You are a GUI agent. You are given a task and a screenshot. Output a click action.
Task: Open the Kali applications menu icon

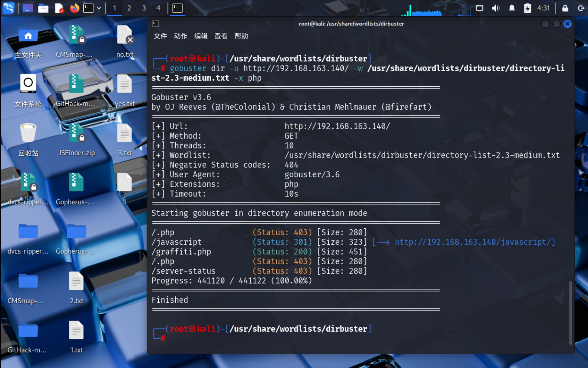click(x=9, y=8)
